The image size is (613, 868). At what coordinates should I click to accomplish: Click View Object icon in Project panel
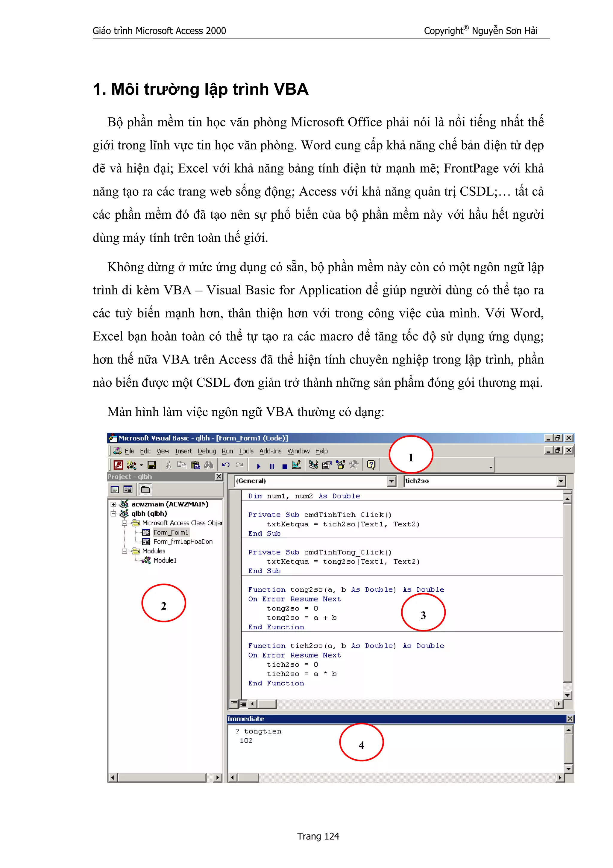pyautogui.click(x=128, y=490)
